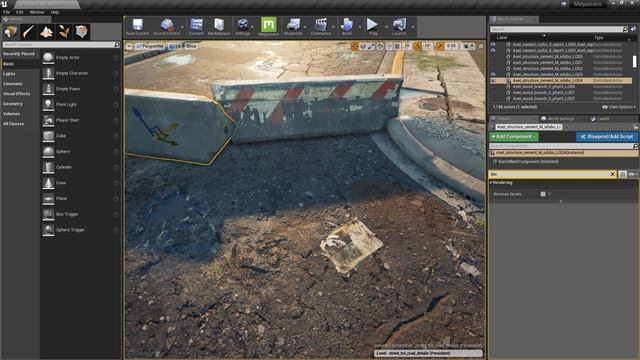Viewport: 640px width, 360px height.
Task: Open Source Control from the toolbar
Action: (167, 25)
